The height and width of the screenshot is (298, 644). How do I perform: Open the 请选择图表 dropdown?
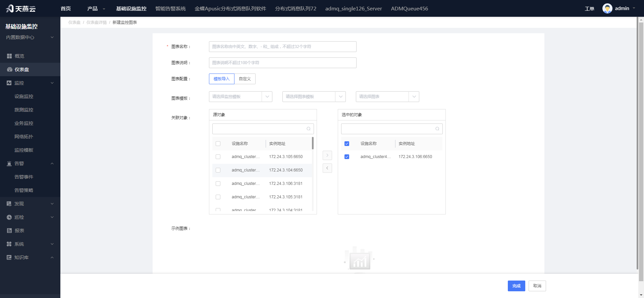(387, 97)
